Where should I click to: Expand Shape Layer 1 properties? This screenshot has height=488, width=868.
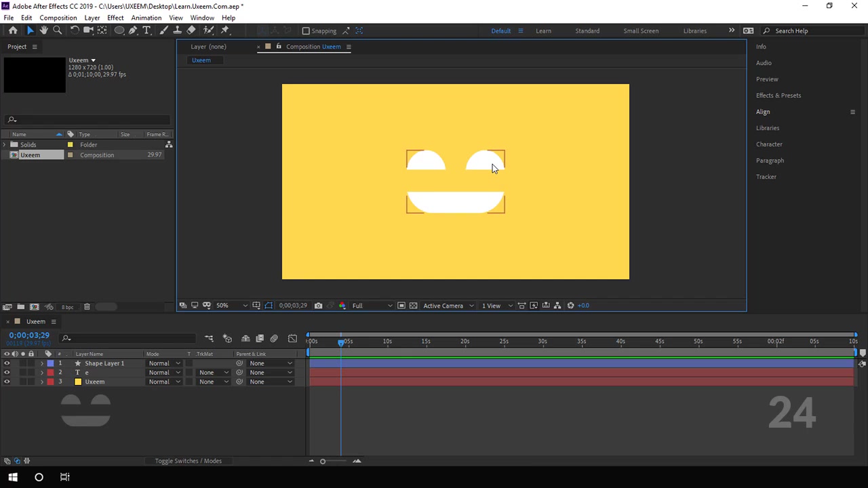pos(42,363)
